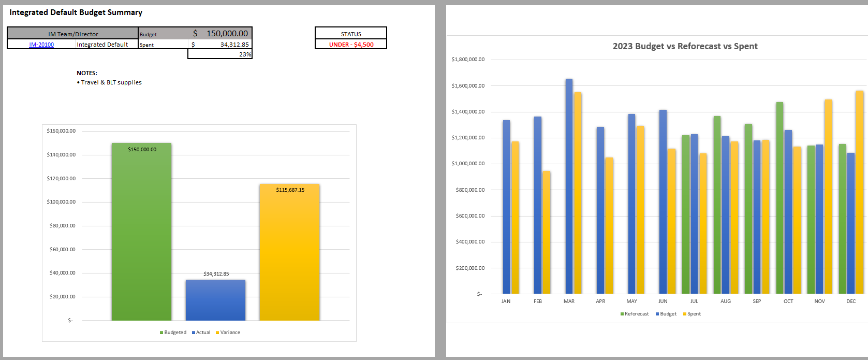
Task: Click the Actual legend entry
Action: click(202, 333)
